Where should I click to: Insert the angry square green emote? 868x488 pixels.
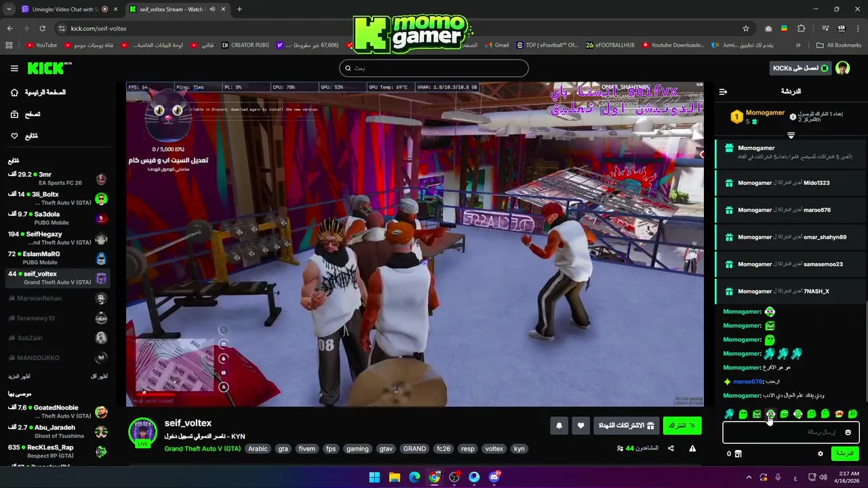(x=757, y=414)
